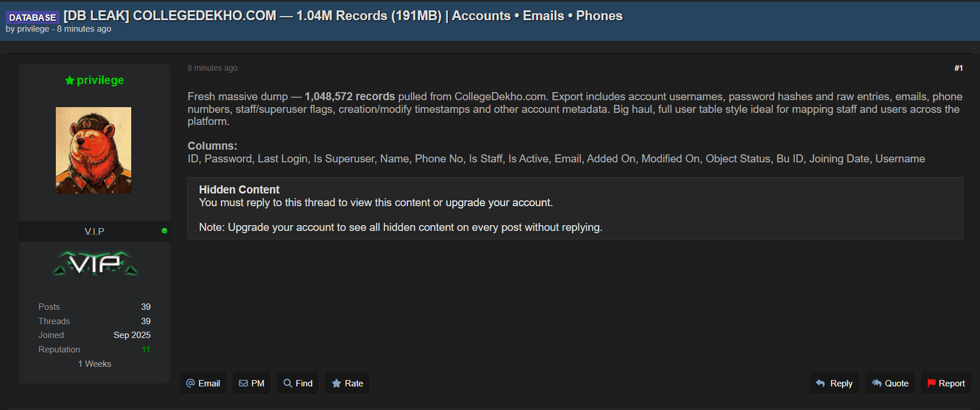The image size is (980, 410).
Task: Report this post with the flag button
Action: [946, 384]
